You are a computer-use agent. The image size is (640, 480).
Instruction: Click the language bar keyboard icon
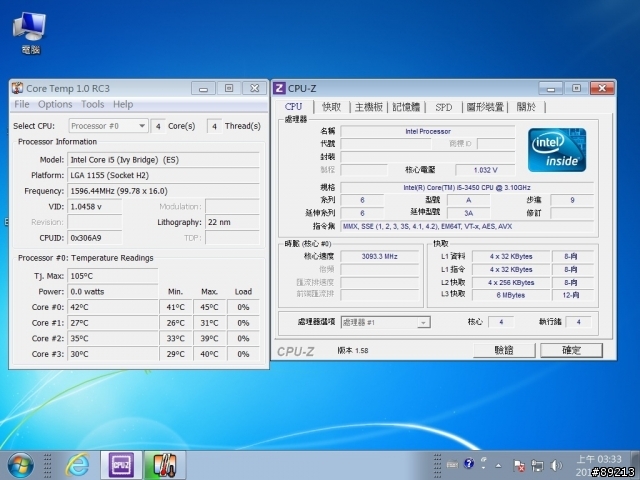point(452,464)
